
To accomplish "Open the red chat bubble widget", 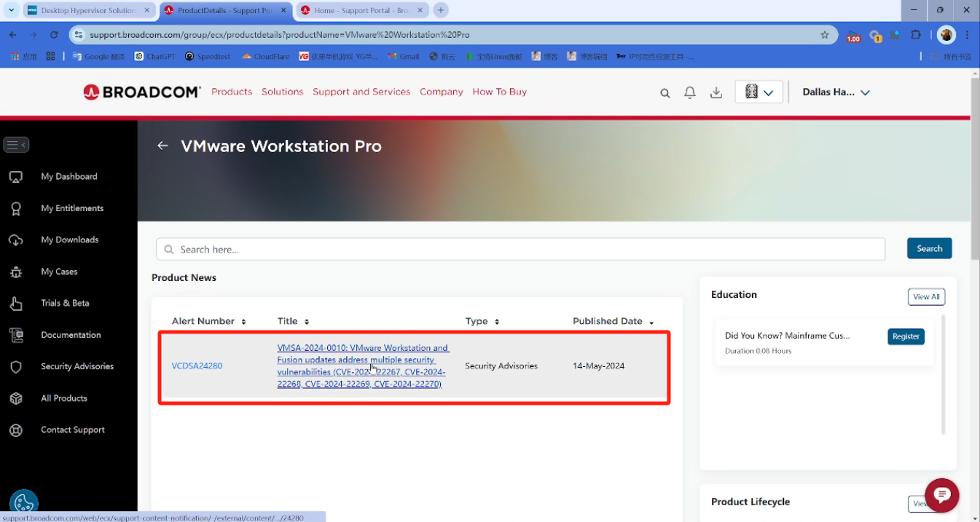I will [x=941, y=495].
